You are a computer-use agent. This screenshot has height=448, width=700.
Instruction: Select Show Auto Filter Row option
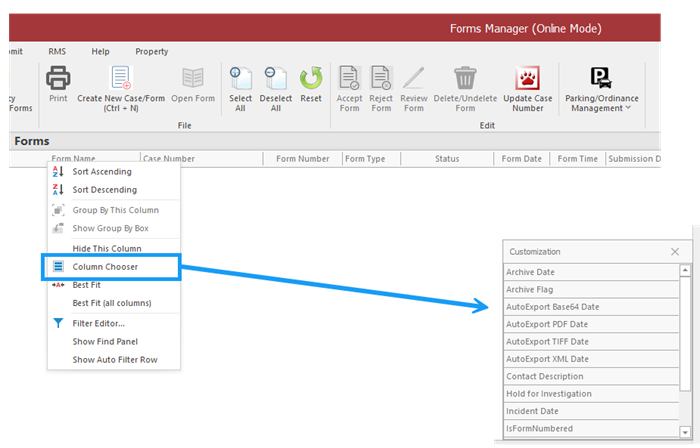pyautogui.click(x=115, y=360)
